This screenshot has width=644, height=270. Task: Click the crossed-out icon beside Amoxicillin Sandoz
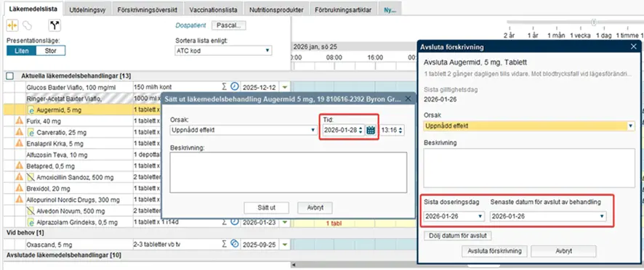pyautogui.click(x=31, y=177)
